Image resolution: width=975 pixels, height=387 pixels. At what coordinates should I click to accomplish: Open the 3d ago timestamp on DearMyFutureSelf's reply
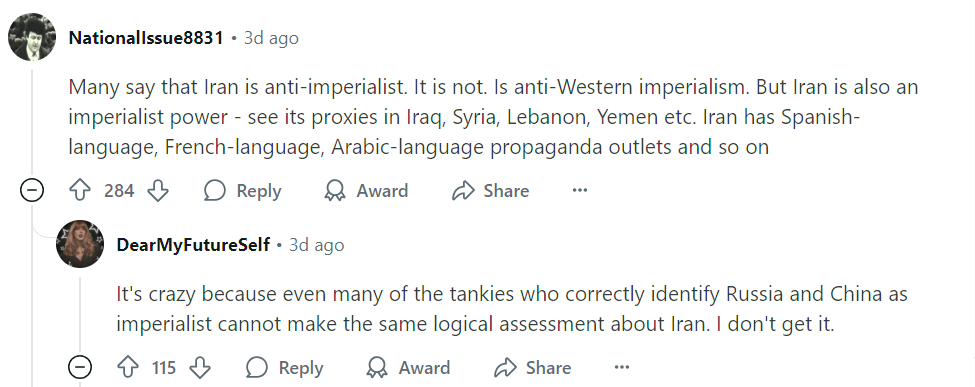pyautogui.click(x=317, y=245)
